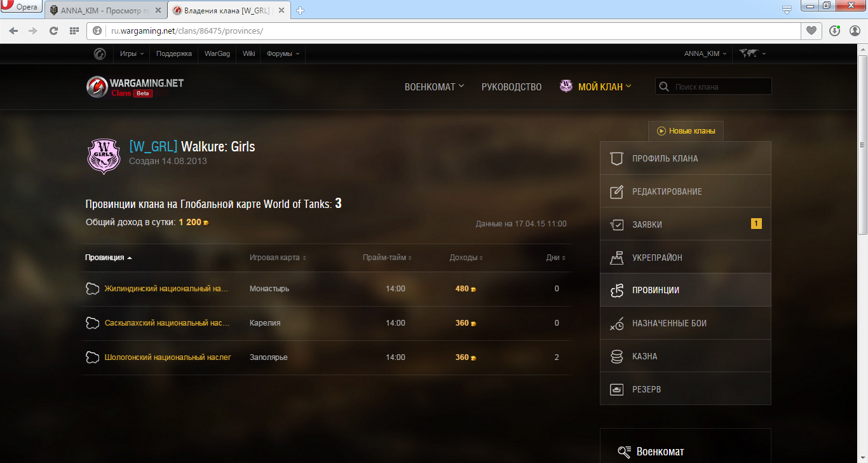Open the browser user account icon

click(855, 31)
